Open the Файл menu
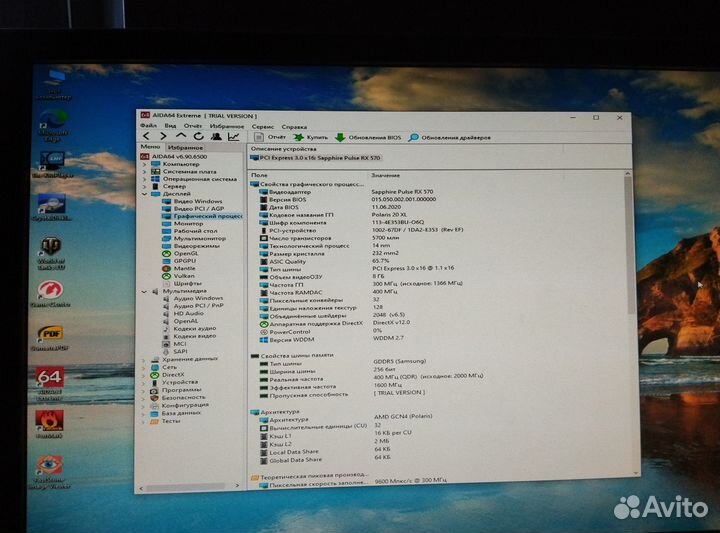 tap(148, 125)
